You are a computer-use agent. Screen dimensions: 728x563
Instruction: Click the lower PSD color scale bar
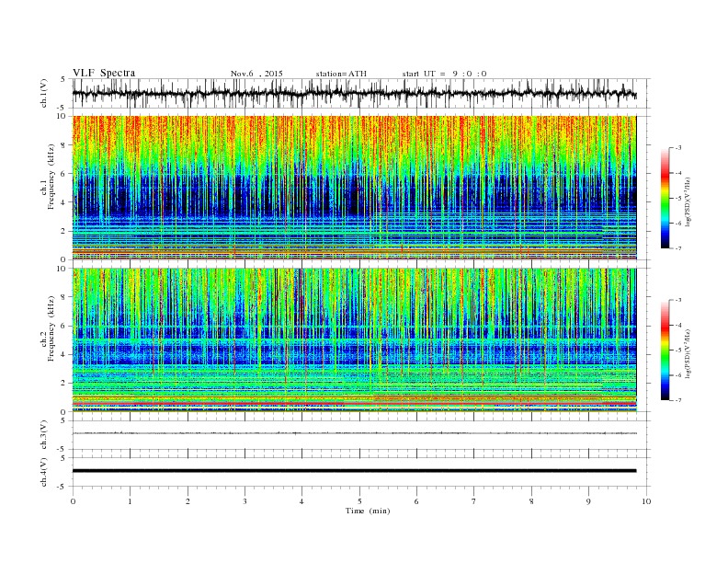(665, 350)
